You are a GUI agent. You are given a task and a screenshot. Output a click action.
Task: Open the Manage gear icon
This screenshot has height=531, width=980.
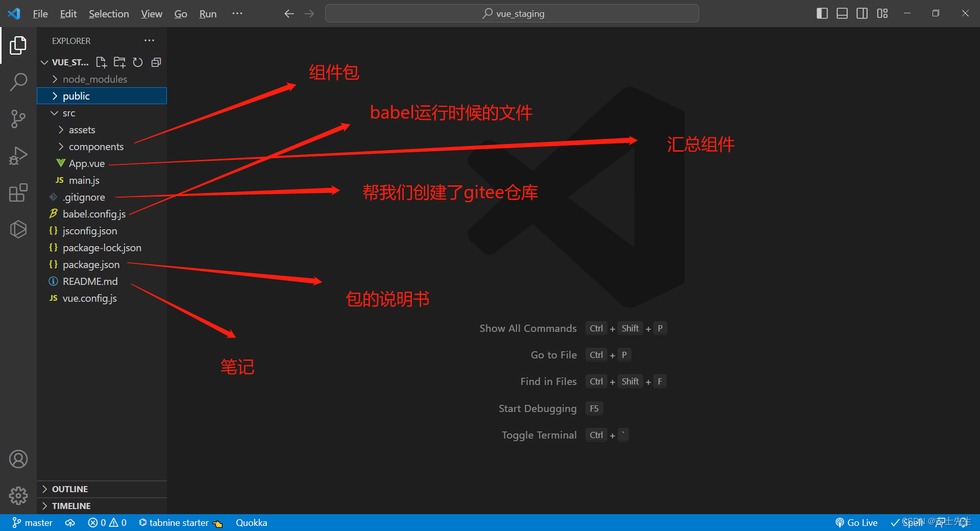(18, 495)
